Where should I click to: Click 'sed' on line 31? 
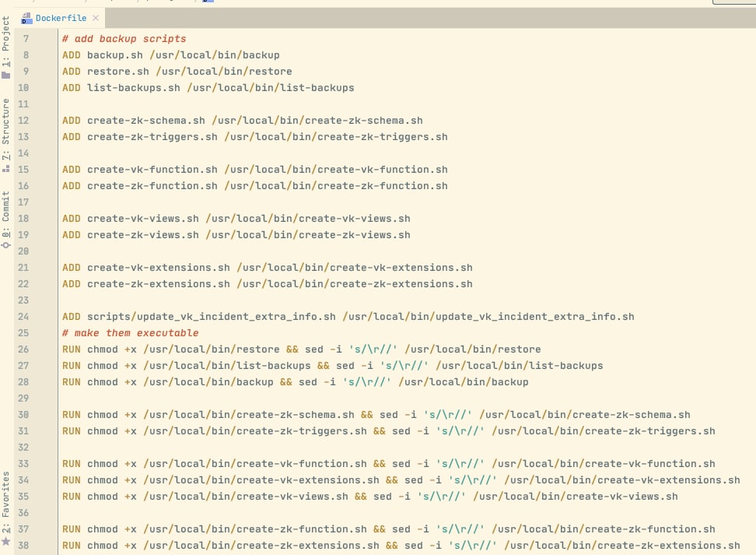[x=401, y=431]
